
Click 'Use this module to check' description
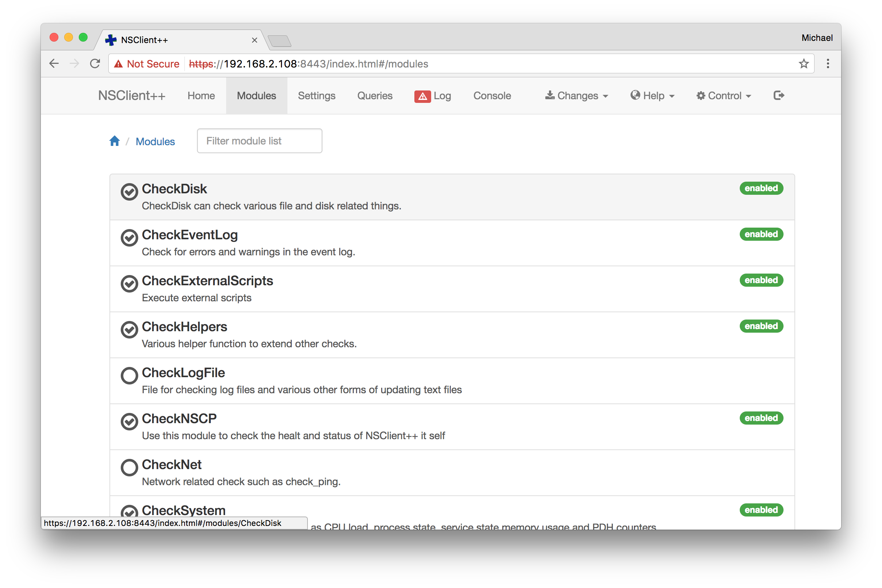294,436
